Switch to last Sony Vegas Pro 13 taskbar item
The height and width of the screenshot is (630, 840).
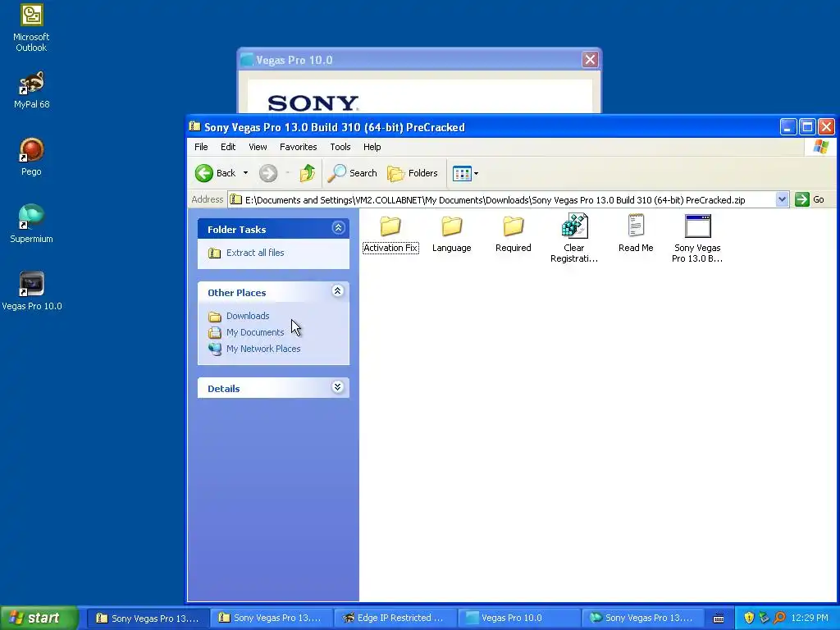[x=642, y=619]
